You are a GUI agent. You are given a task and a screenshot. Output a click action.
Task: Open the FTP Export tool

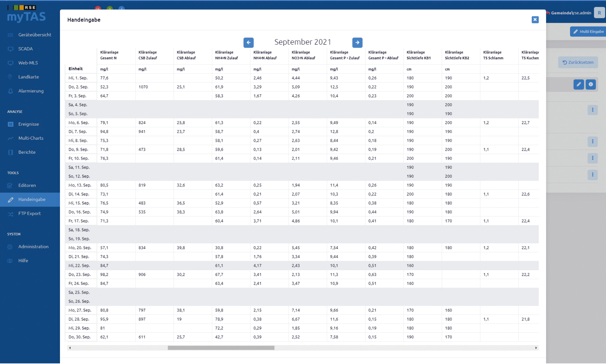point(30,214)
